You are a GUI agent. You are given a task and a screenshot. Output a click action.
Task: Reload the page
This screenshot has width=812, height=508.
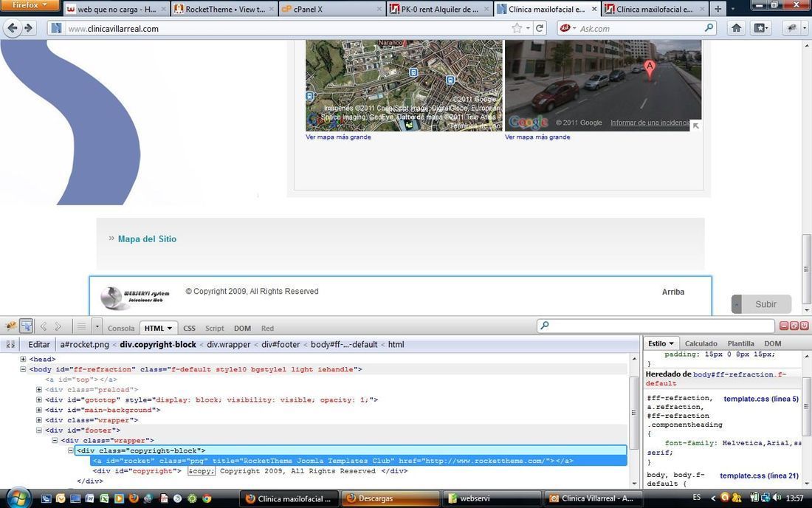click(540, 29)
